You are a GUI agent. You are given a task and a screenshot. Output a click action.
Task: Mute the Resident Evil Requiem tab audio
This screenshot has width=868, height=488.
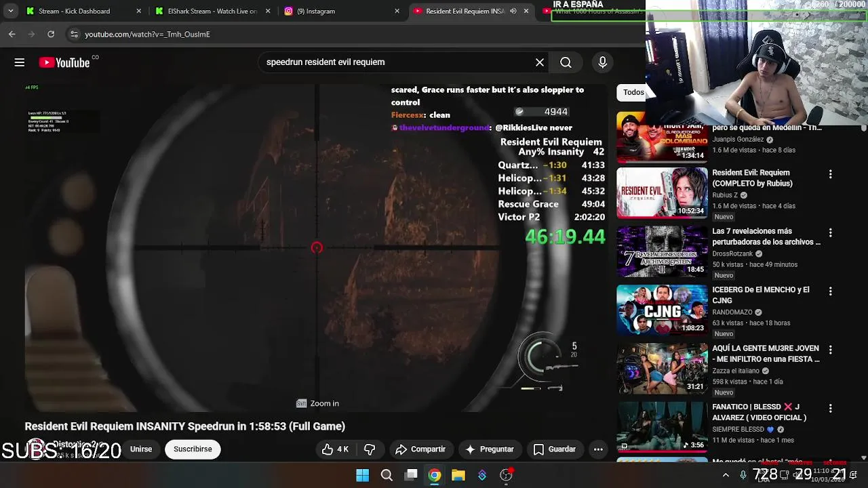tap(513, 11)
